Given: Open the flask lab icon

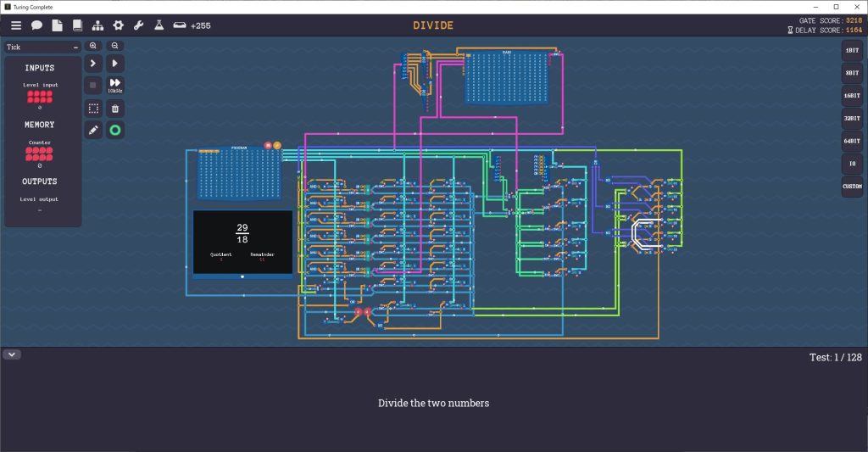Looking at the screenshot, I should 159,25.
